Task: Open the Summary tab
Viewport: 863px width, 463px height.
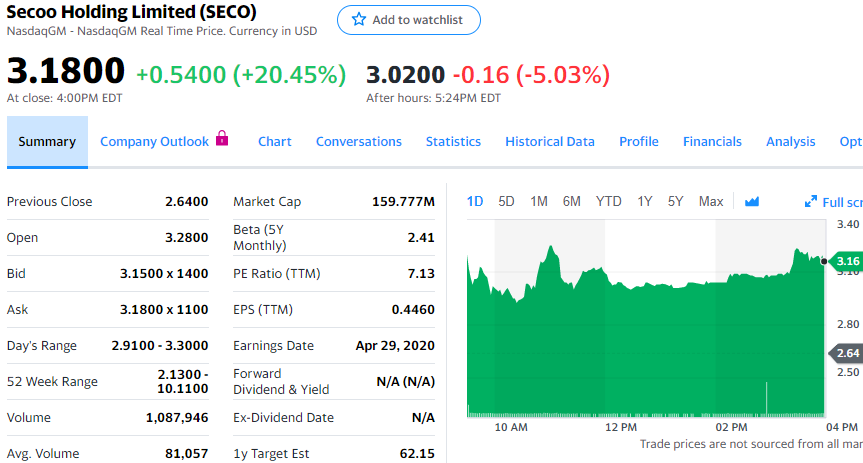Action: (47, 142)
